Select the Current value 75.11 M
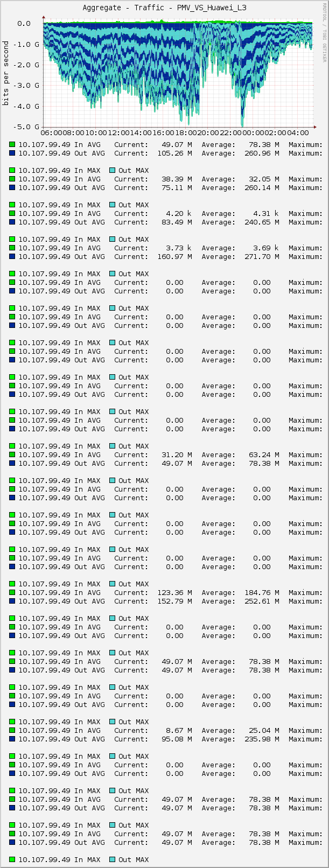Image resolution: width=329 pixels, height=868 pixels. click(177, 188)
